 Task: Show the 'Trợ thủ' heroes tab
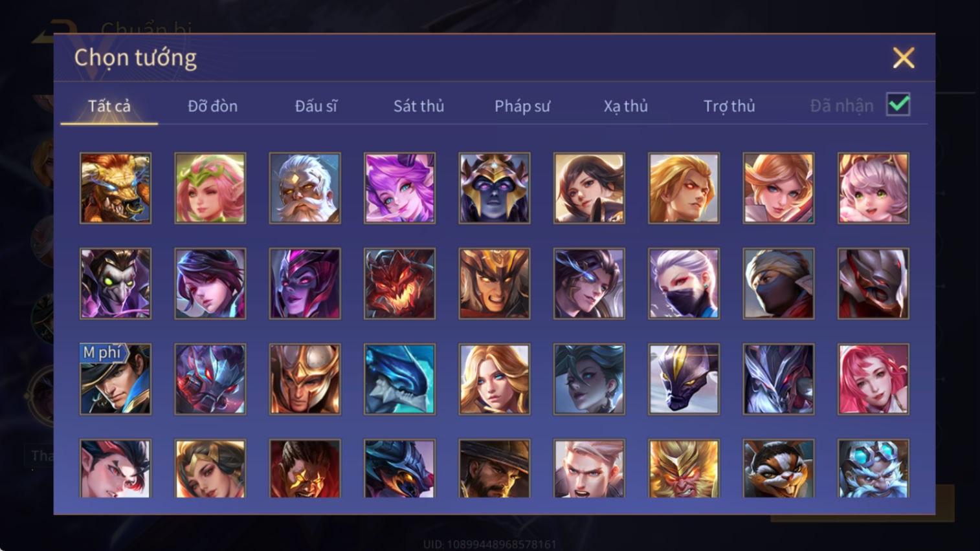pos(729,106)
